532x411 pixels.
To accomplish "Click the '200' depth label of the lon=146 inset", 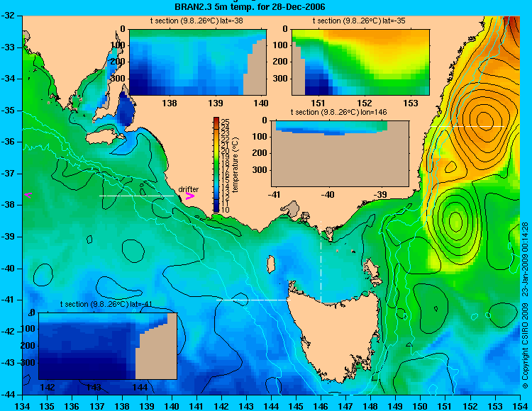I will (261, 153).
